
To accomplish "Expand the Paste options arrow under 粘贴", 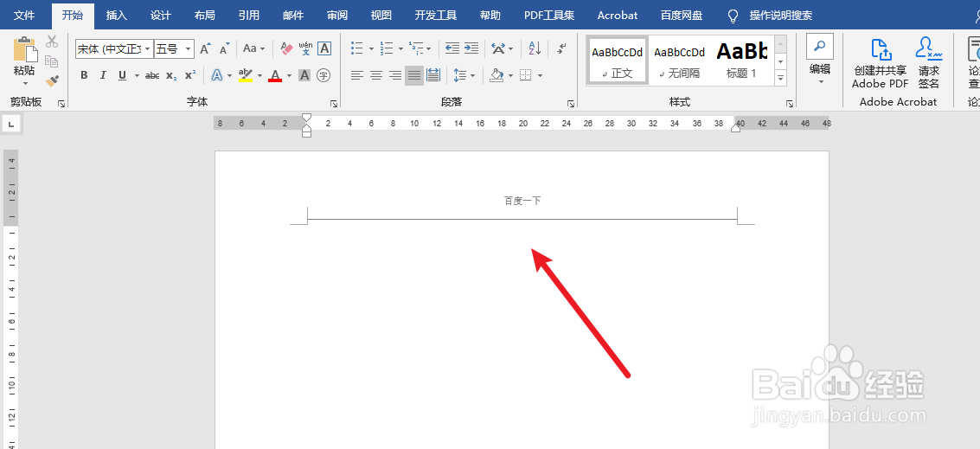I will [25, 82].
